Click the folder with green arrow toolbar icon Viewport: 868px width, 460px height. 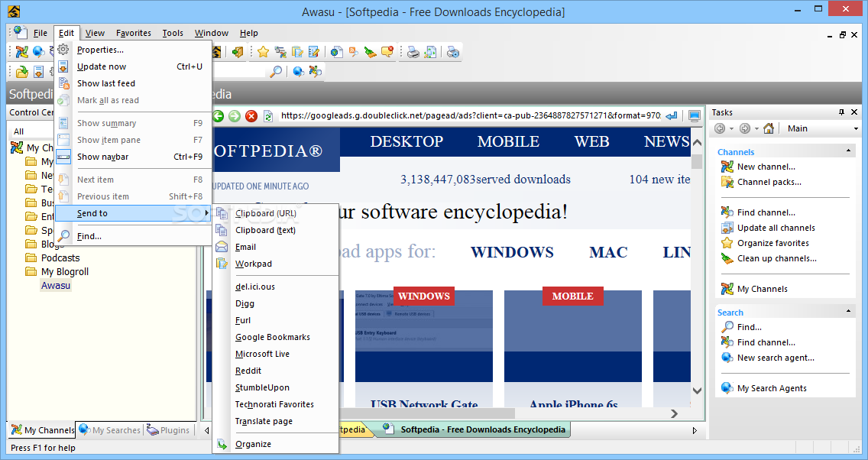21,71
